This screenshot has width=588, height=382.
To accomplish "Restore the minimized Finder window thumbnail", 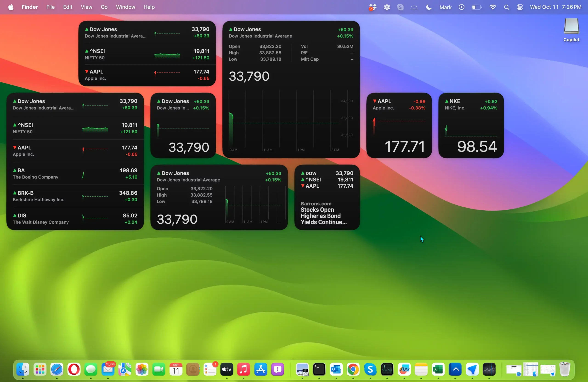I will [531, 369].
